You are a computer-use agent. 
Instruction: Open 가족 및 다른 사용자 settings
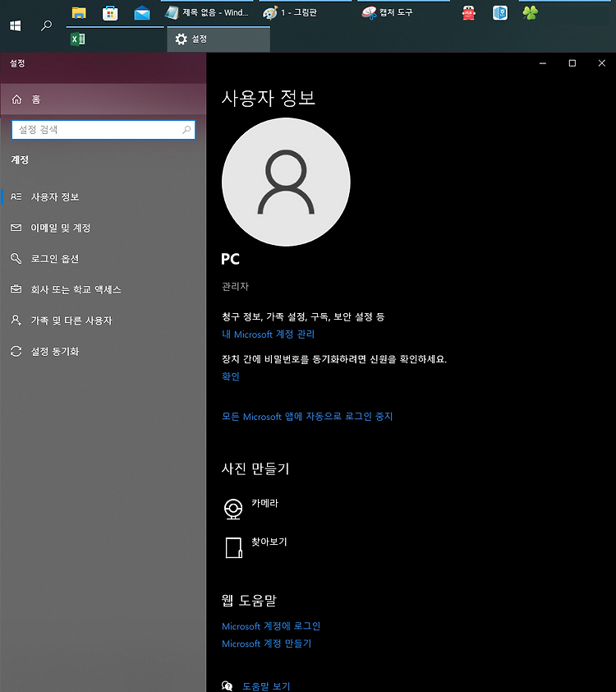[x=103, y=321]
